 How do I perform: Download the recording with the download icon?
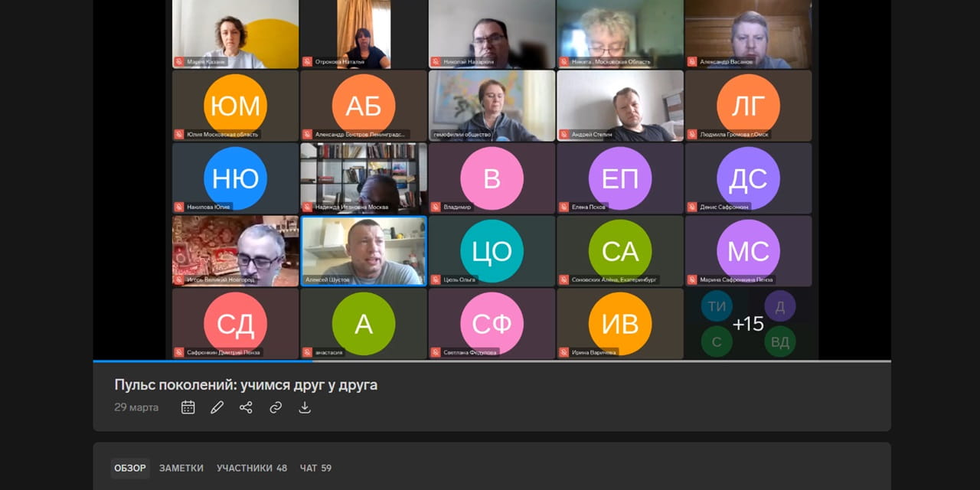coord(305,407)
